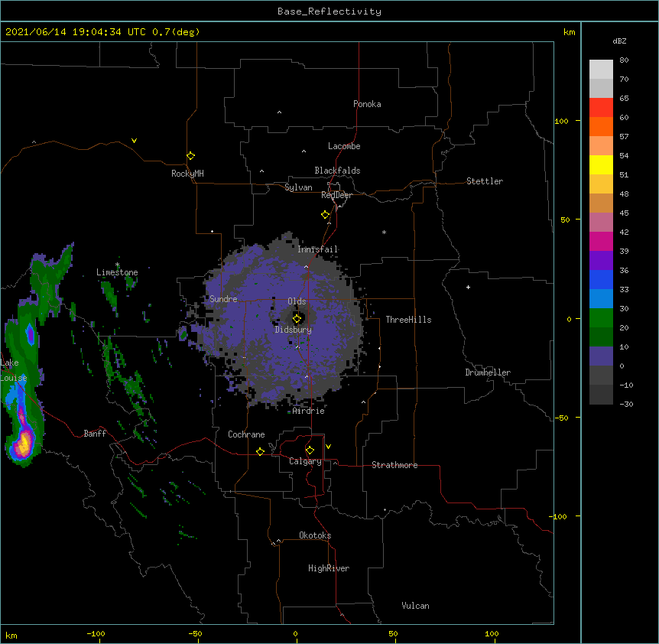
Task: Click the Olds town label
Action: coord(297,301)
